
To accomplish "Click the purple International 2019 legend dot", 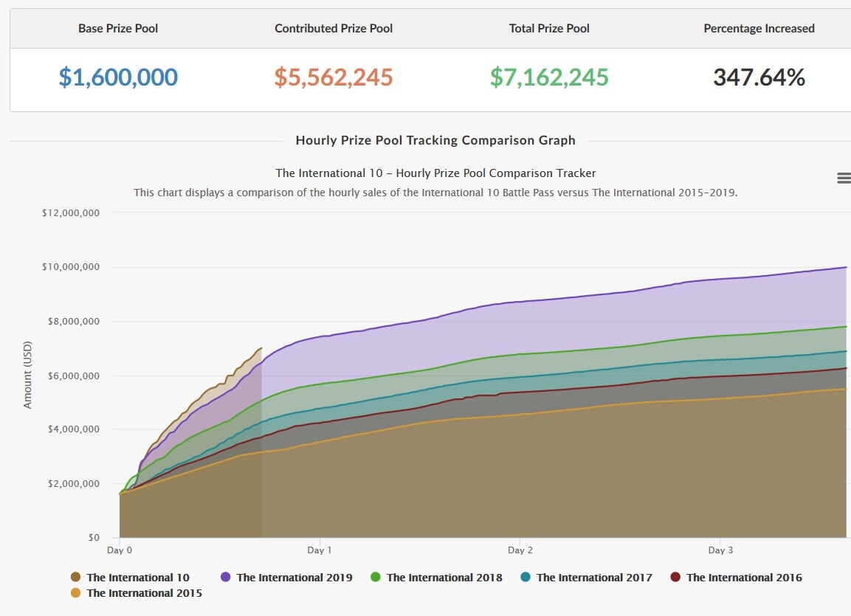I will coord(225,577).
